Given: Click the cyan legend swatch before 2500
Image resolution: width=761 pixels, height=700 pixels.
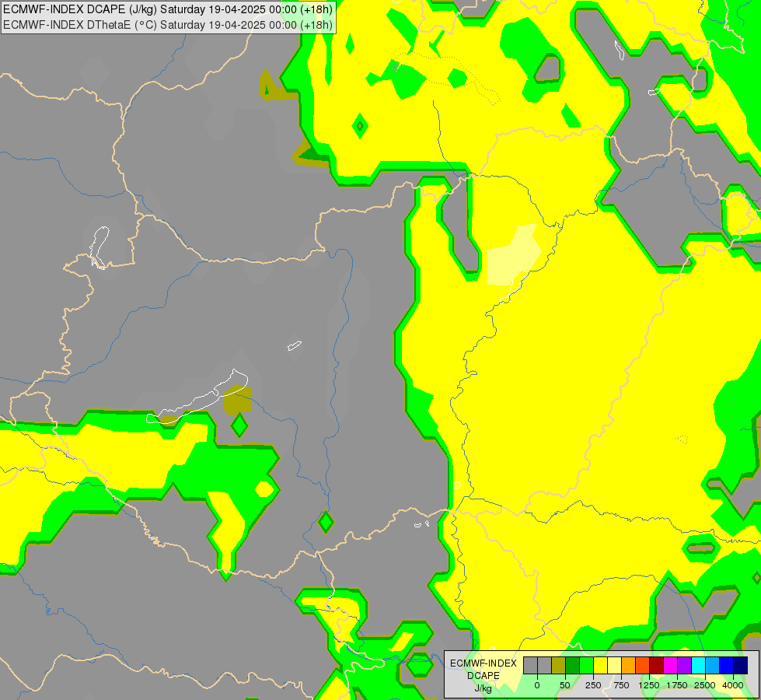Looking at the screenshot, I should pyautogui.click(x=698, y=665).
